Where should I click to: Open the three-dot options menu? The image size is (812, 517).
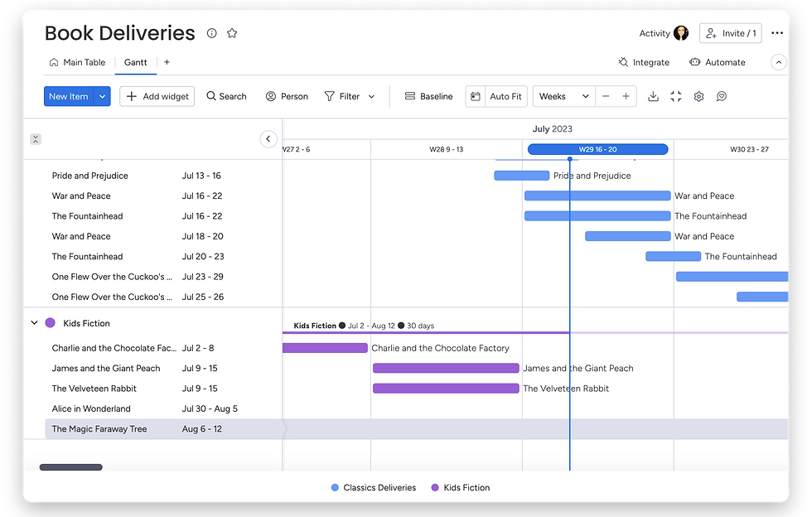776,33
